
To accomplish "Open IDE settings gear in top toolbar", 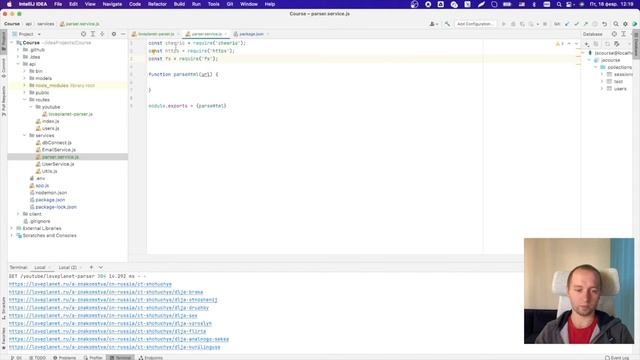I will tap(625, 24).
